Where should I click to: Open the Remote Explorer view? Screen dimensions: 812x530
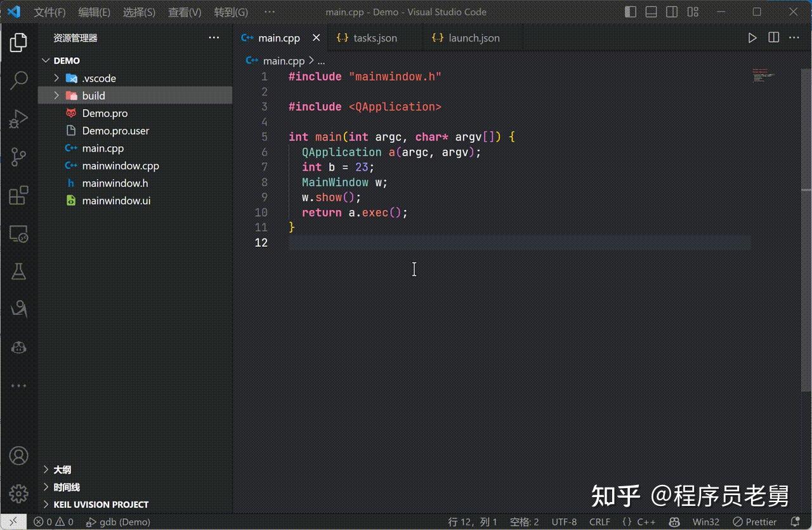point(18,235)
